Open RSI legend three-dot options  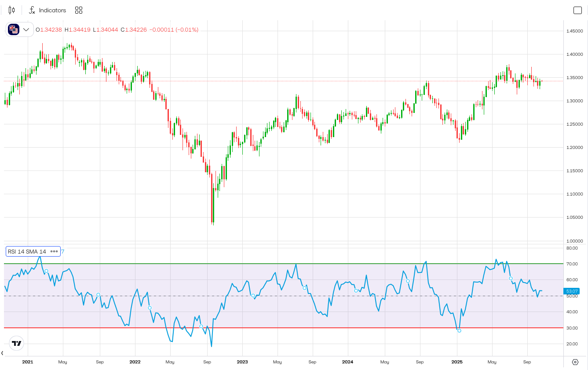pyautogui.click(x=54, y=251)
